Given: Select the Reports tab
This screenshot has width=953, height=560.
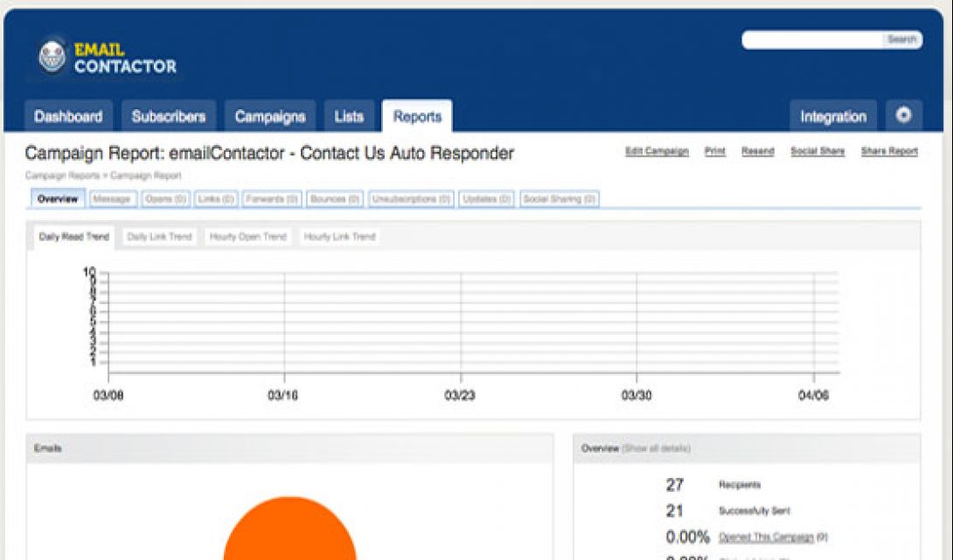Looking at the screenshot, I should click(x=417, y=116).
